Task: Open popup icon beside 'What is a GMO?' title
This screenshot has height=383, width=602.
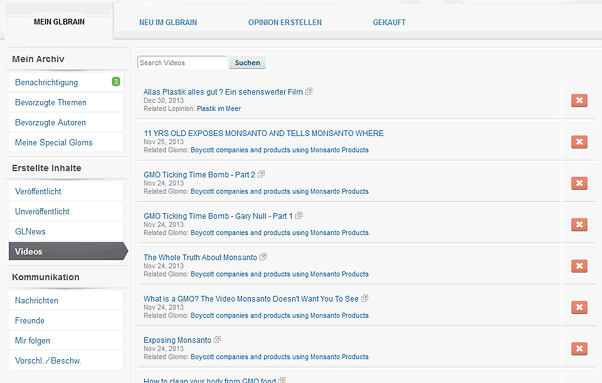Action: click(365, 298)
